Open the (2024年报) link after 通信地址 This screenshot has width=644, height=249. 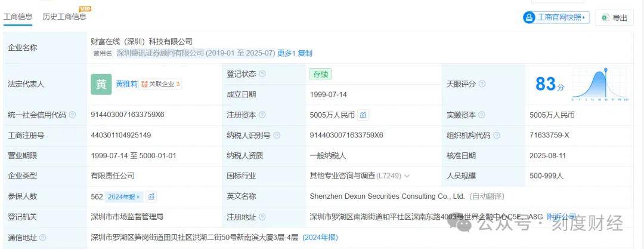click(x=320, y=238)
